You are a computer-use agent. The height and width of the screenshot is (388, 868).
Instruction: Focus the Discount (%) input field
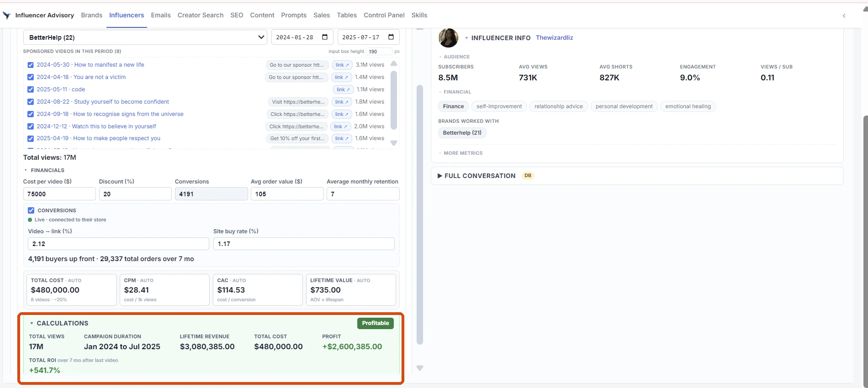click(x=135, y=194)
